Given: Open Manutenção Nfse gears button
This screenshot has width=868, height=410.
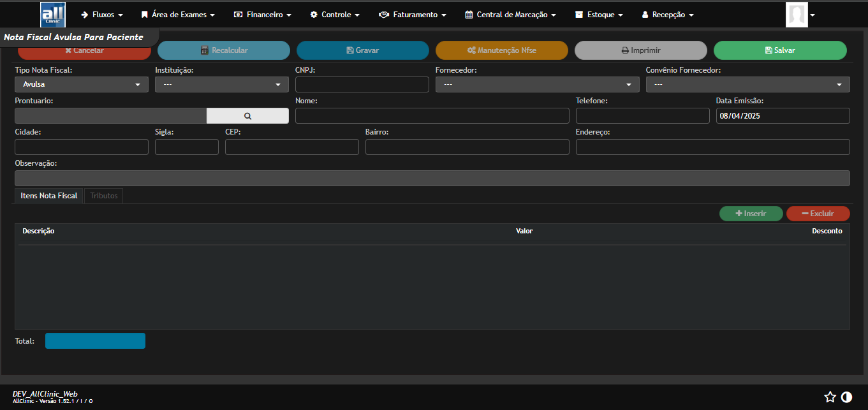Looking at the screenshot, I should point(501,50).
